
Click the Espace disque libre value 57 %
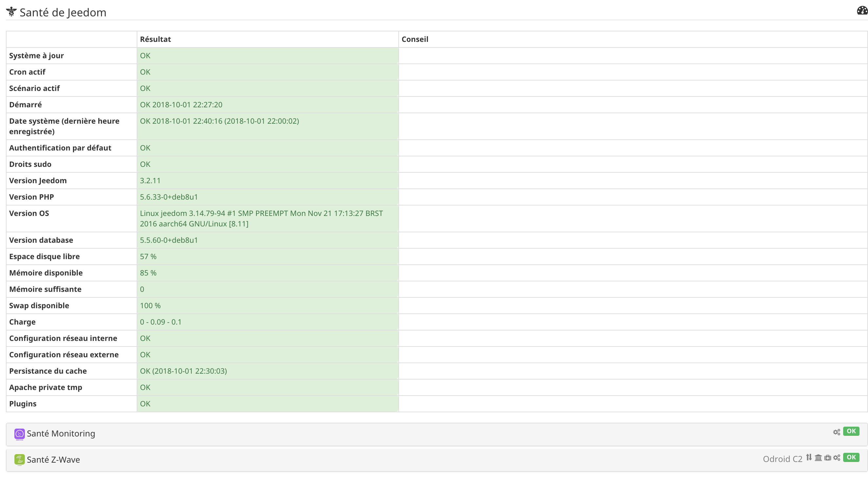click(148, 257)
